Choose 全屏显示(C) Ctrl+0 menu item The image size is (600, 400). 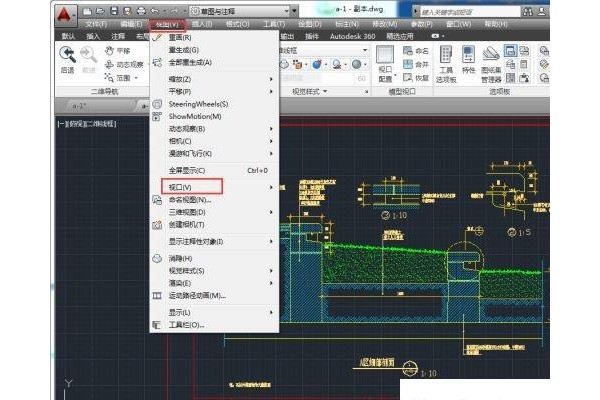(x=214, y=170)
